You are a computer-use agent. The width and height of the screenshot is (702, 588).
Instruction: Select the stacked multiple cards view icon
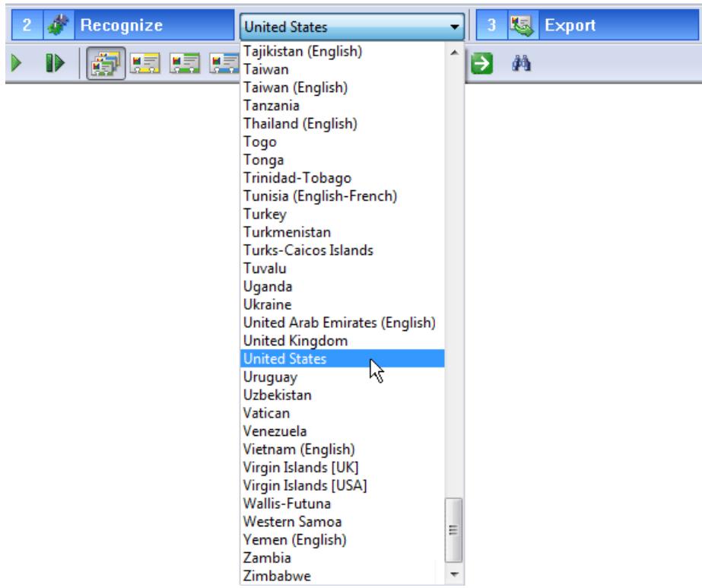106,63
